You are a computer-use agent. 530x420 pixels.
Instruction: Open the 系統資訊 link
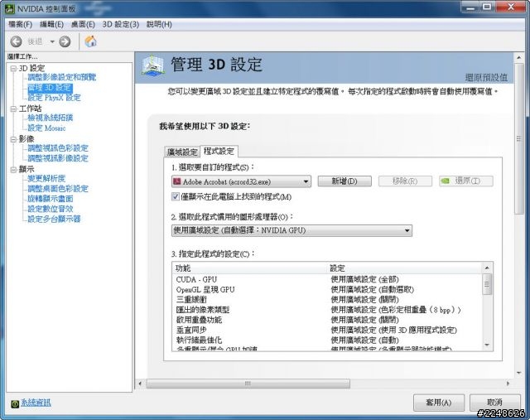coord(36,403)
